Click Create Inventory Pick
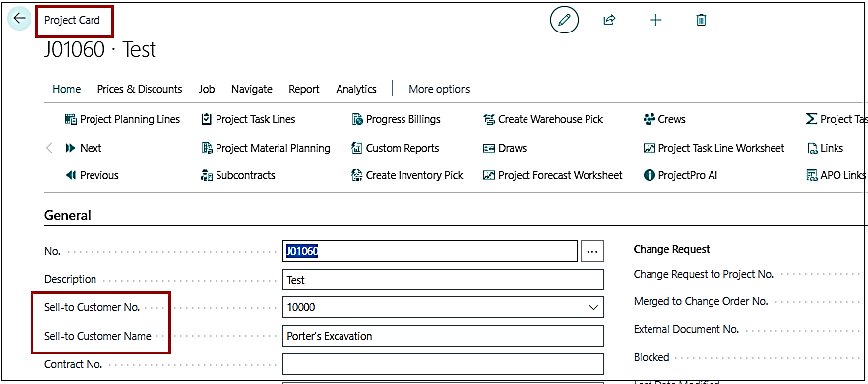This screenshot has width=868, height=384. click(x=406, y=175)
